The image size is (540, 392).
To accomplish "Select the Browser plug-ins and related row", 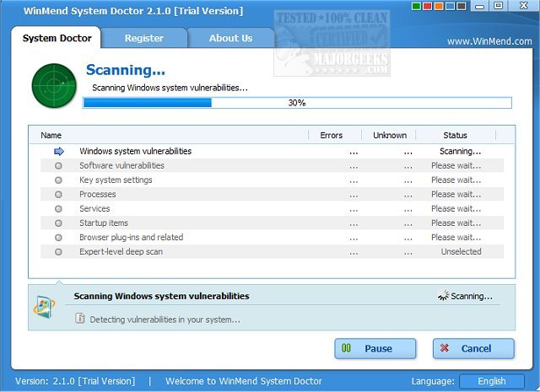I will point(272,238).
